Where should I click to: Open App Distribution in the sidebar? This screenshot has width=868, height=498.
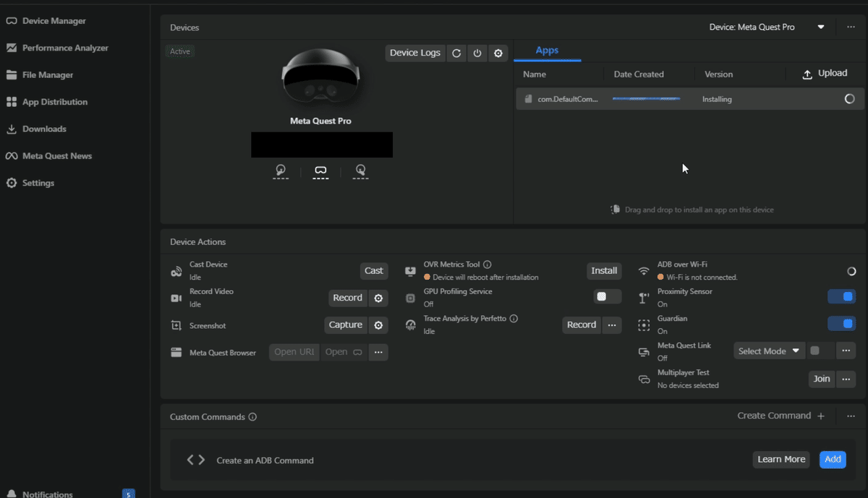47,102
